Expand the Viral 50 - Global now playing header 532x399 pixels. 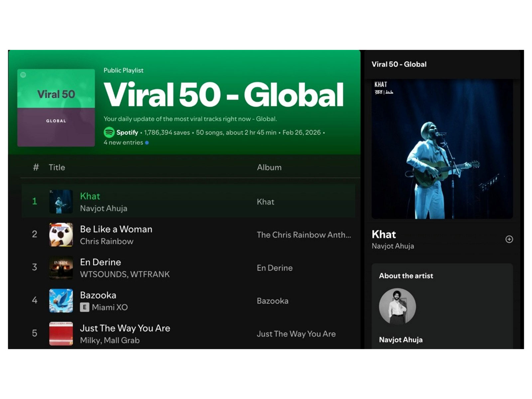tap(399, 64)
